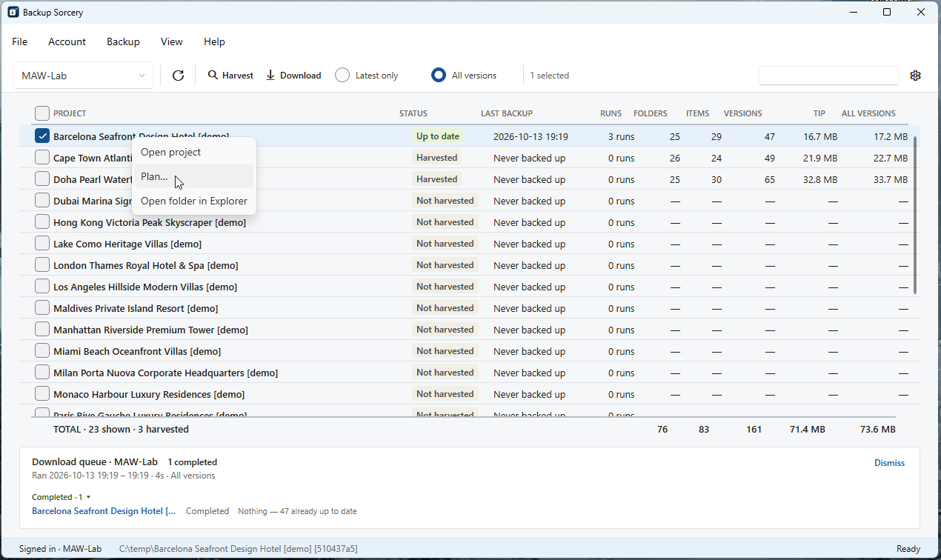Check the Dubai Marina row checkbox

(42, 201)
